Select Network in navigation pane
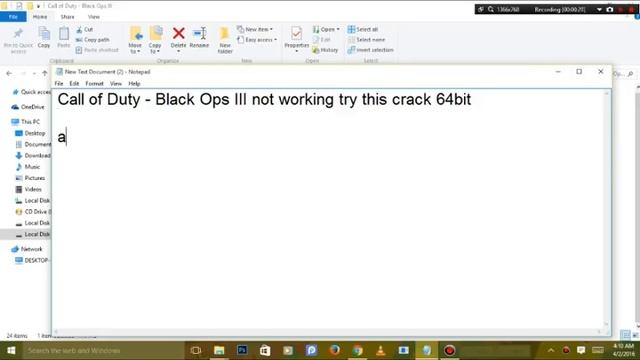The image size is (640, 360). pos(27,249)
